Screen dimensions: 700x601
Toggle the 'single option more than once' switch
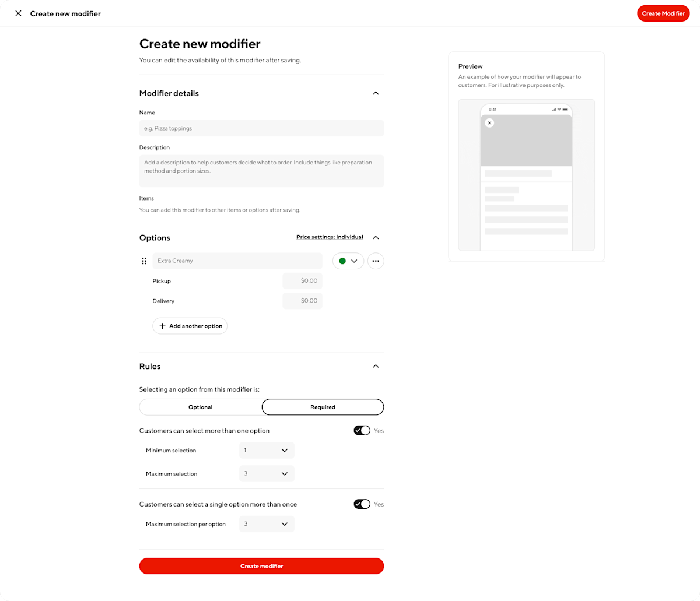coord(362,504)
